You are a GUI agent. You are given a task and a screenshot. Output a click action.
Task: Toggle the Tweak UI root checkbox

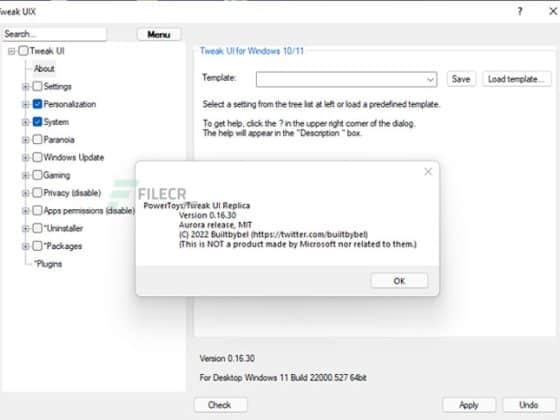coord(23,51)
